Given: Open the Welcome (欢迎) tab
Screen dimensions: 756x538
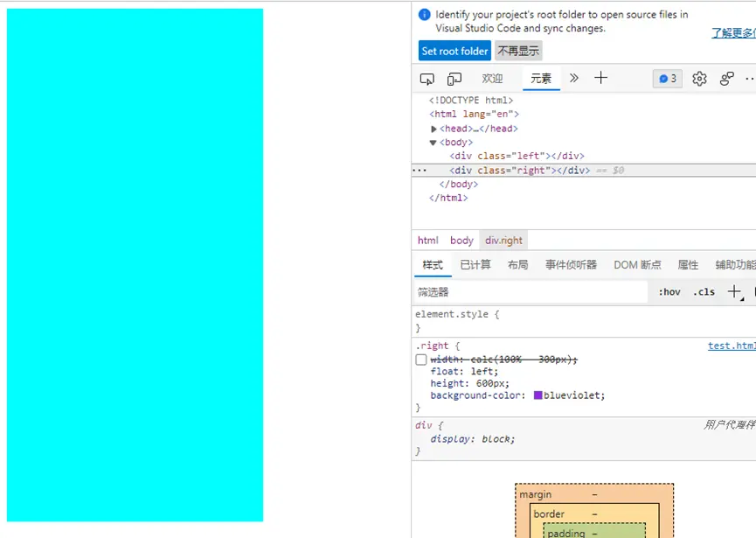Looking at the screenshot, I should pyautogui.click(x=492, y=79).
